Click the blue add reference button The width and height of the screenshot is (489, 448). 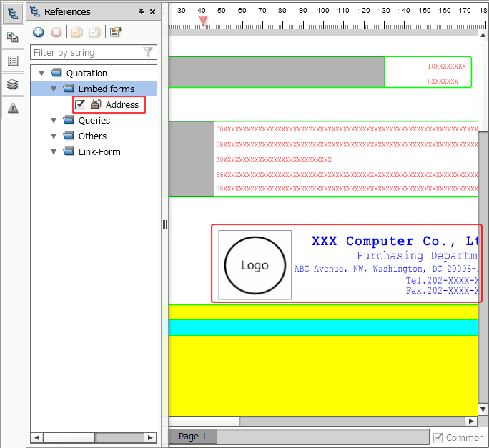(x=39, y=32)
